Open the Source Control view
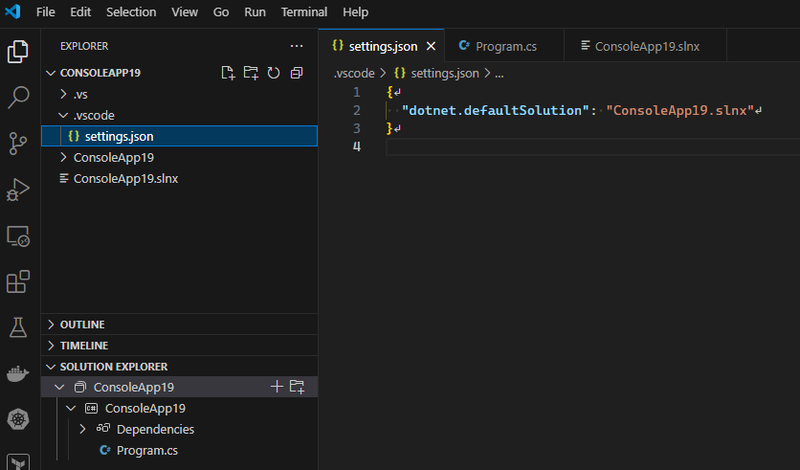The width and height of the screenshot is (800, 470). tap(18, 143)
